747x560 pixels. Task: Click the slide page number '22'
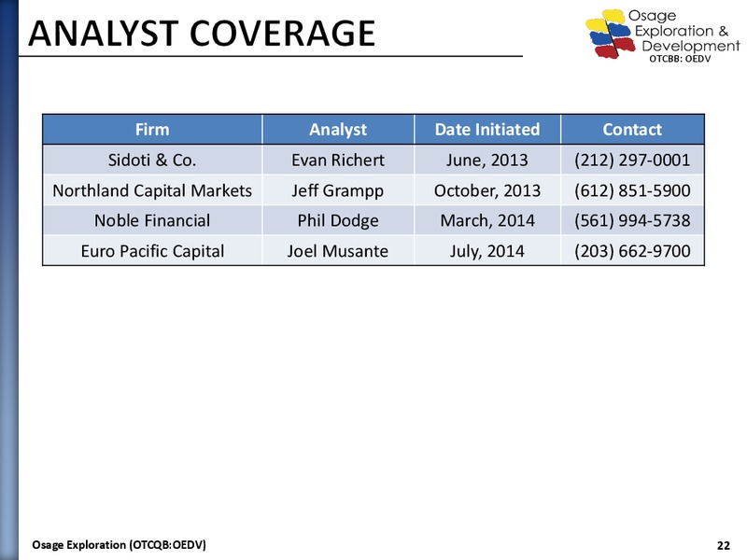[723, 545]
